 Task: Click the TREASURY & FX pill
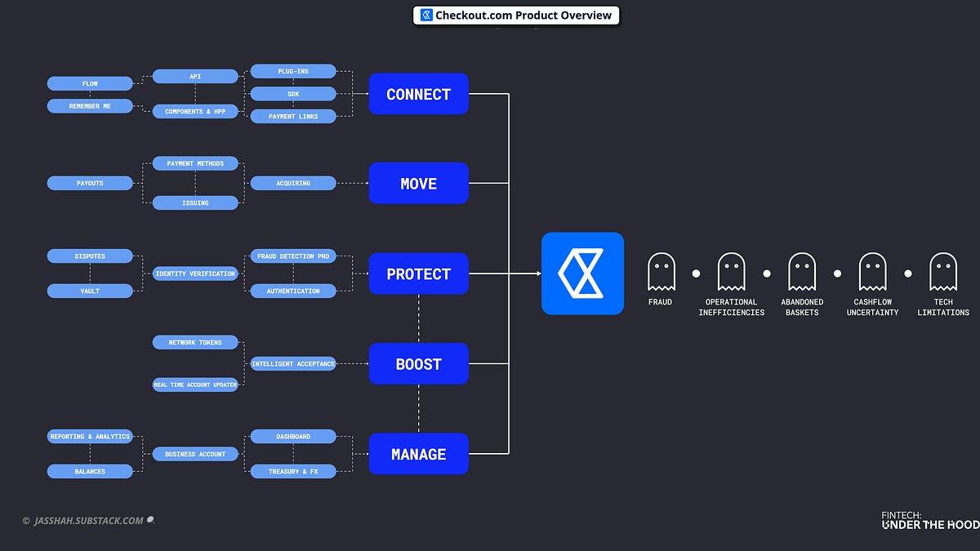pos(293,471)
